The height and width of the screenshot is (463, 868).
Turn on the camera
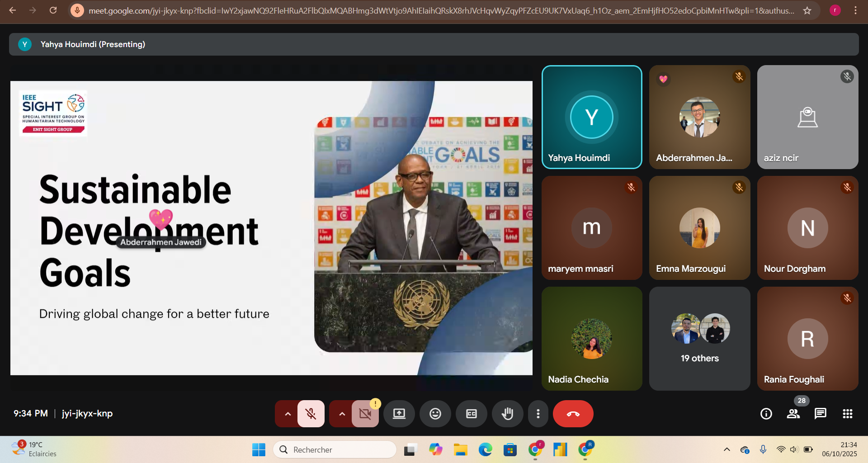pyautogui.click(x=365, y=414)
